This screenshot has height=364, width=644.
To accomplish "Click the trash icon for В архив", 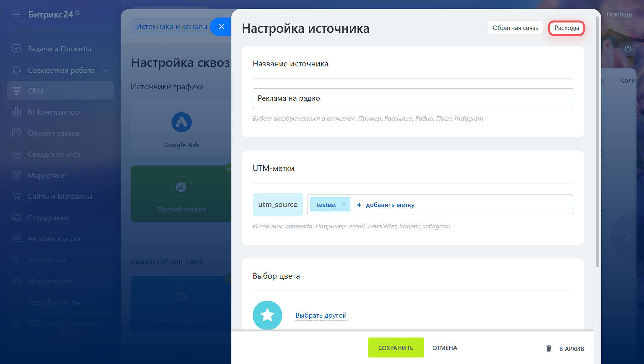I will (x=549, y=348).
